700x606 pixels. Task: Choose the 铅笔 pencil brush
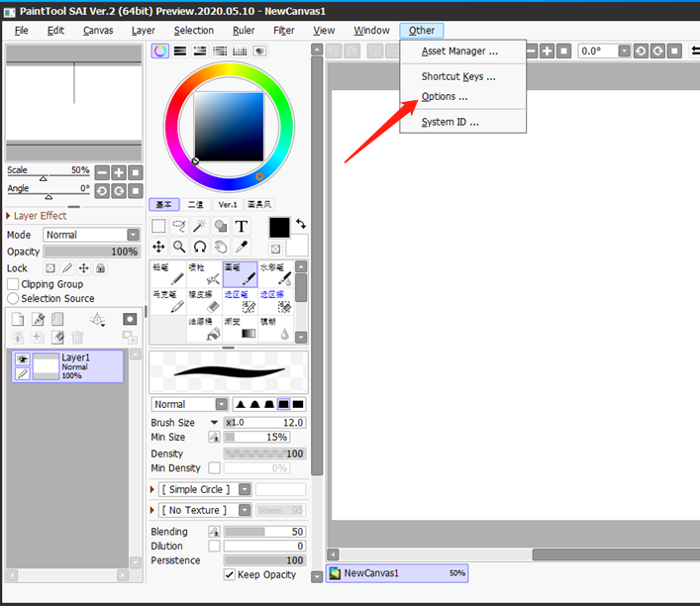[168, 274]
